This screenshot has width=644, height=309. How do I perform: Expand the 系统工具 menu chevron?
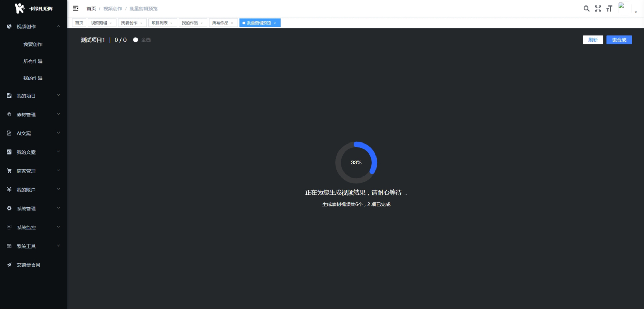[x=58, y=245]
